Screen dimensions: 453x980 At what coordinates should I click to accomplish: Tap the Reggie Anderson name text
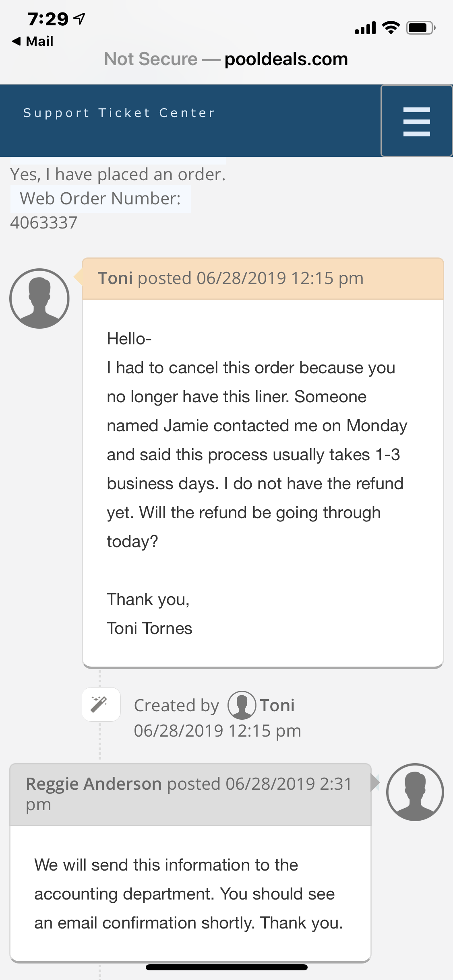[x=93, y=784]
